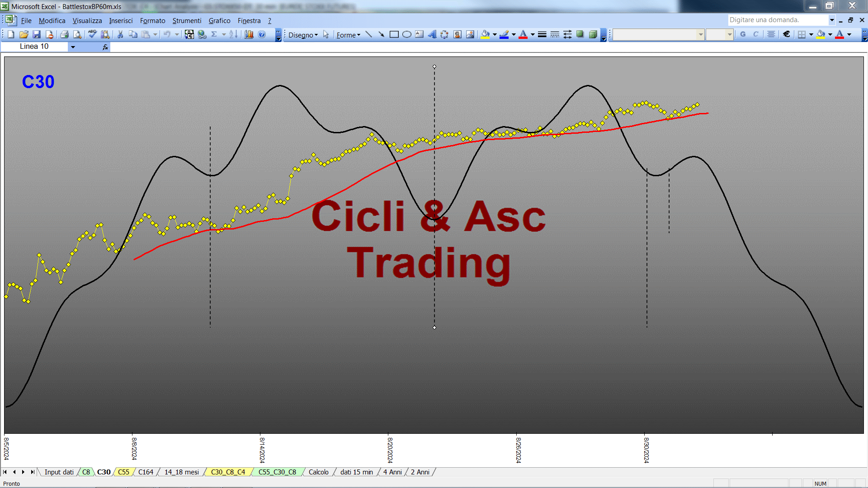
Task: Click the Line Style button
Action: click(x=542, y=35)
